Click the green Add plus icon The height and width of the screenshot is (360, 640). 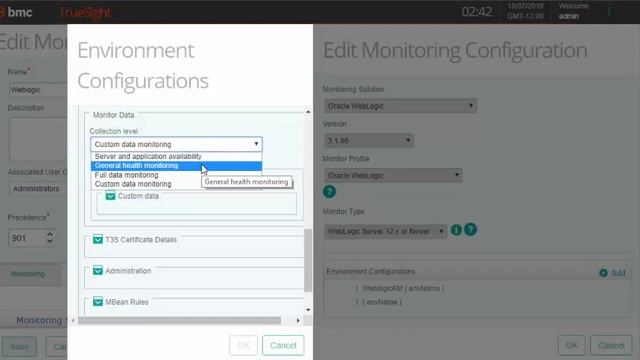click(603, 273)
